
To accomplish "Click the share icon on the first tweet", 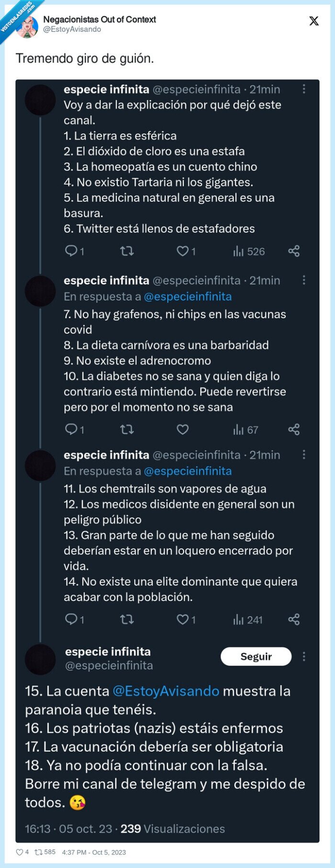I will point(294,251).
